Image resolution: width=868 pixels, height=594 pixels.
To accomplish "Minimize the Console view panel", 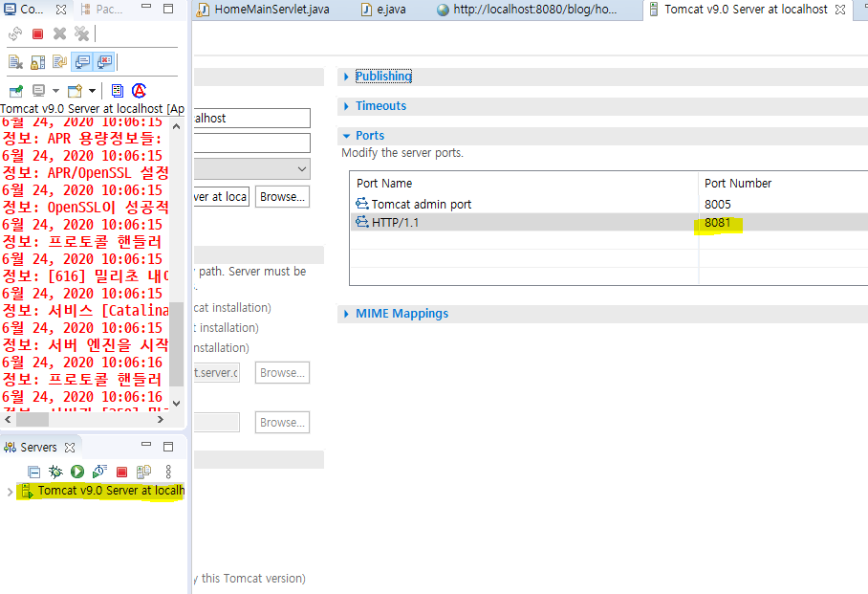I will pyautogui.click(x=146, y=7).
